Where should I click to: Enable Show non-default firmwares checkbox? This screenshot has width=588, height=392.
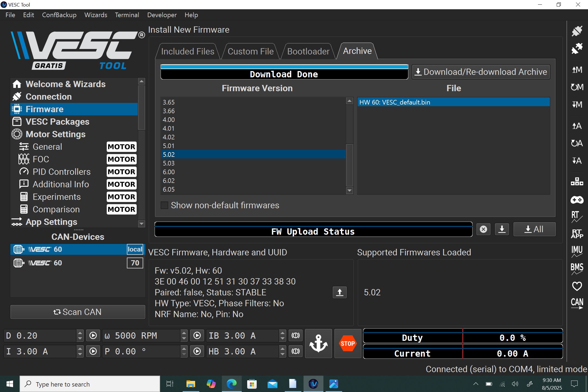[x=164, y=205]
